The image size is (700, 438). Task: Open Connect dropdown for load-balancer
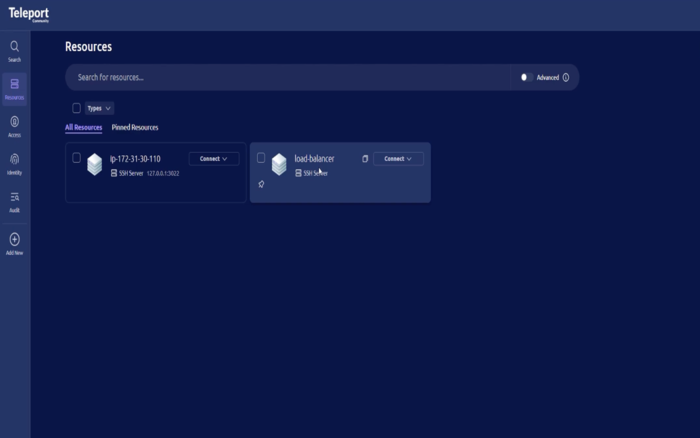pyautogui.click(x=398, y=159)
